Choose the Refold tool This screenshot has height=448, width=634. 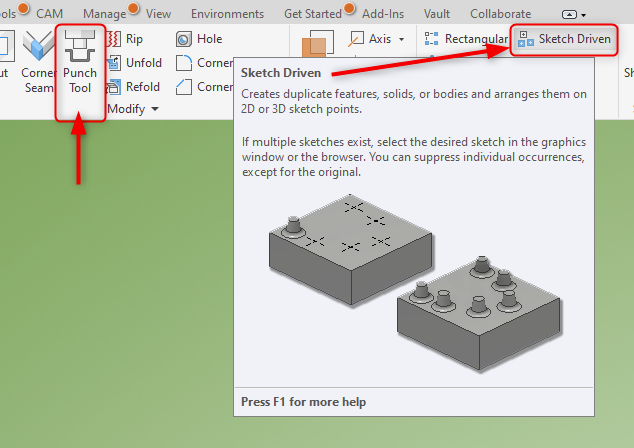[134, 87]
